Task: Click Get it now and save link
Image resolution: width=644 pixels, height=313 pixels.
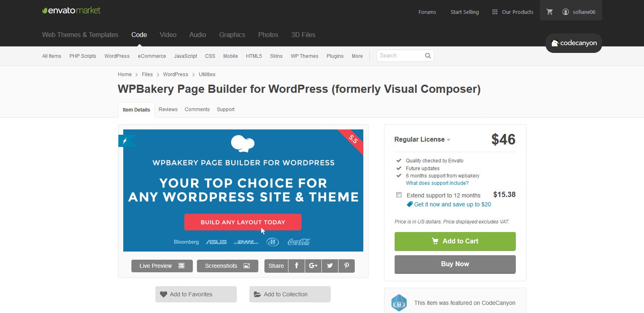Action: [452, 204]
